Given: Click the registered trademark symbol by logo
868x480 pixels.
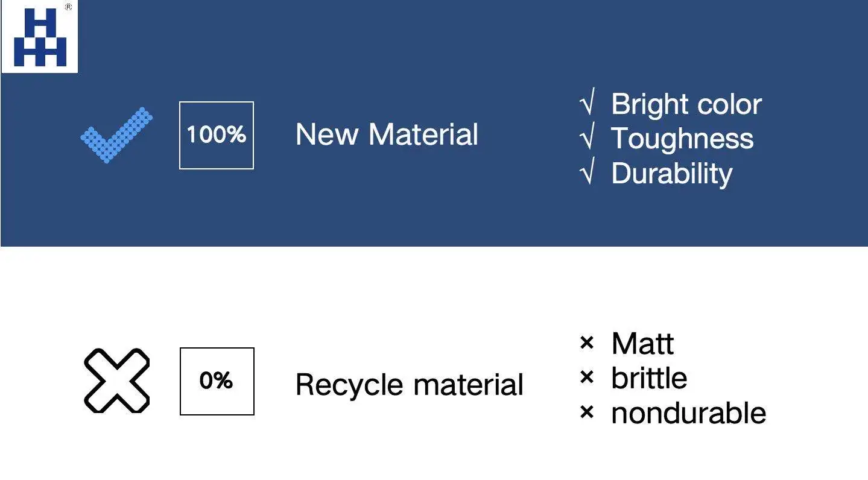Looking at the screenshot, I should click(68, 7).
